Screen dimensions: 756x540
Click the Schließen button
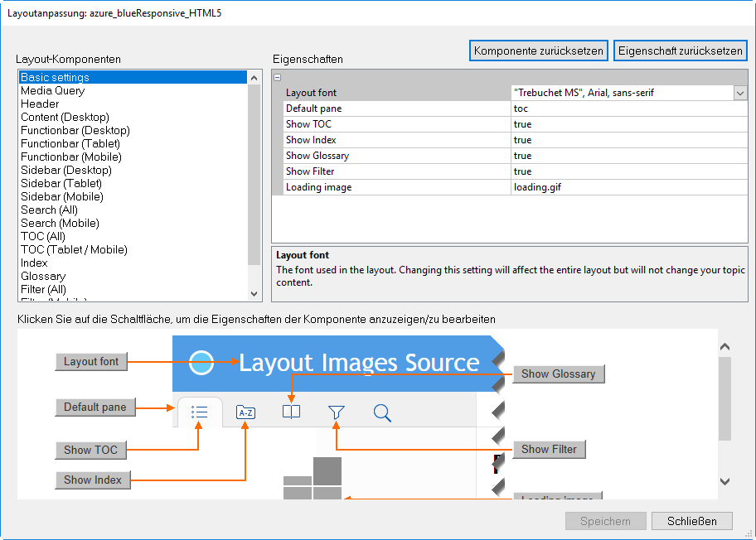coord(691,521)
